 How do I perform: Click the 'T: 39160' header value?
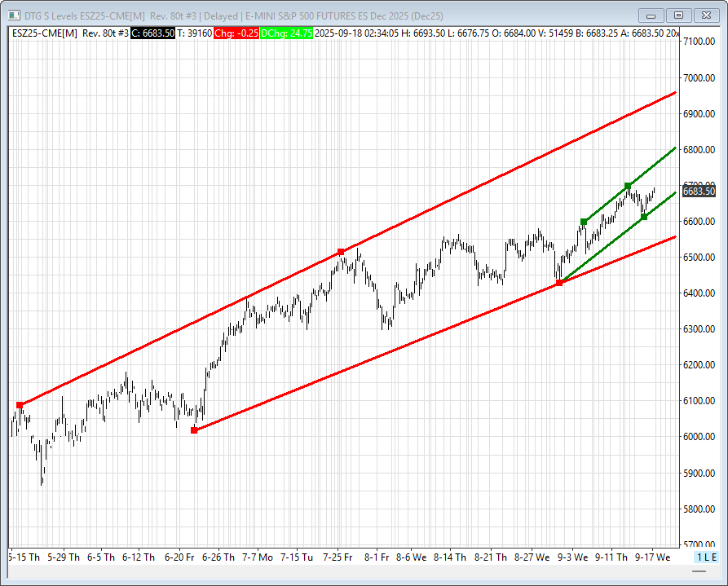pos(195,33)
